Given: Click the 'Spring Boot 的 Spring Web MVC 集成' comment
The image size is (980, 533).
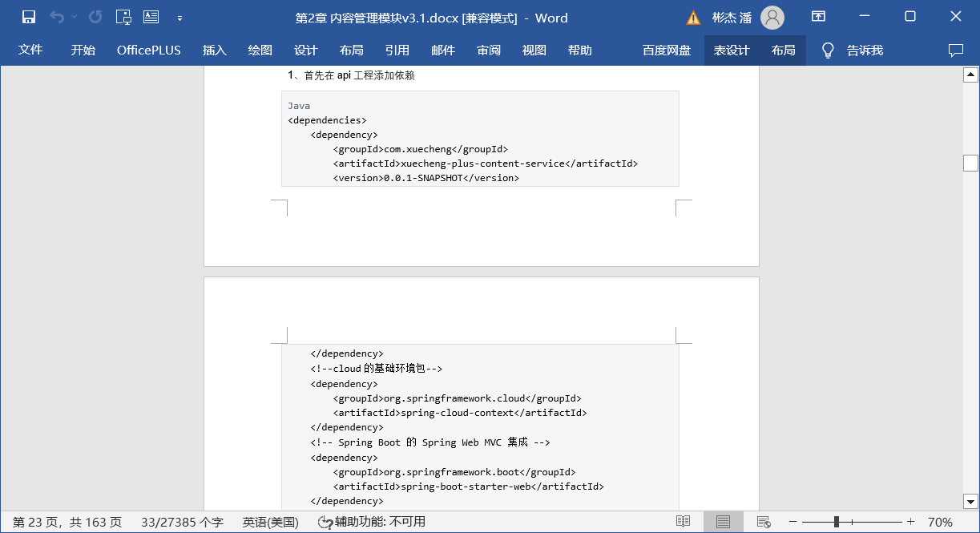Looking at the screenshot, I should click(430, 442).
